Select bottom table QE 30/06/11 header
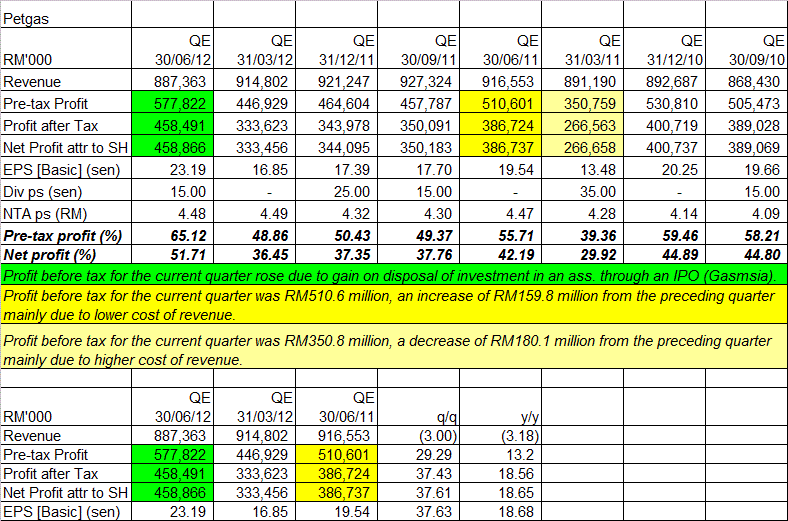The image size is (788, 521). pos(336,407)
